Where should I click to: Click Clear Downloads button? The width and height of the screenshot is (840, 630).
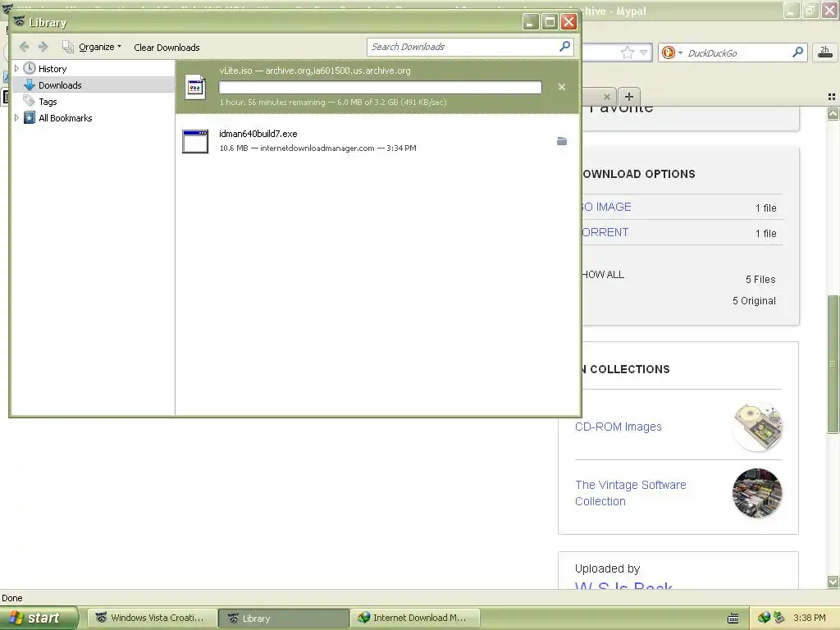[167, 47]
